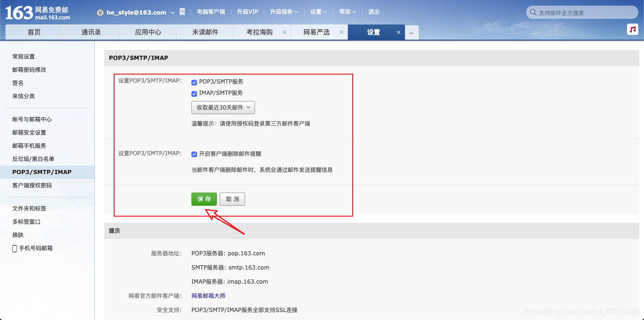Image resolution: width=644 pixels, height=320 pixels.
Task: Open the music player icon below the search bar
Action: [x=632, y=29]
